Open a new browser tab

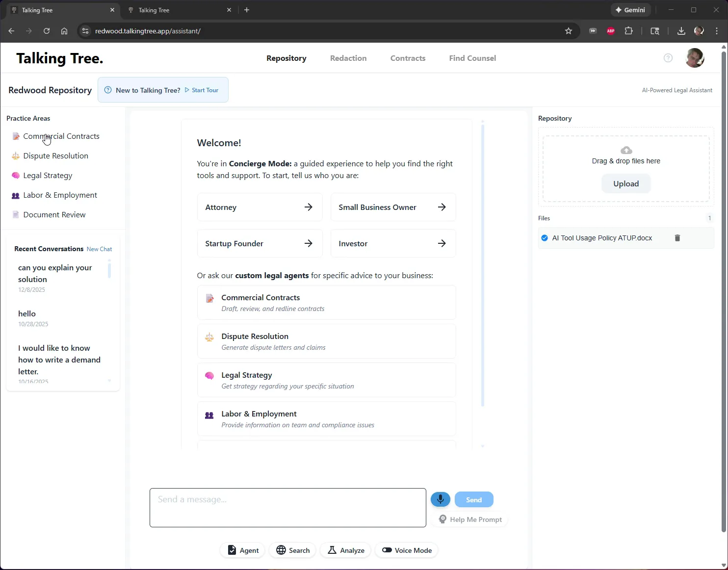click(x=247, y=10)
